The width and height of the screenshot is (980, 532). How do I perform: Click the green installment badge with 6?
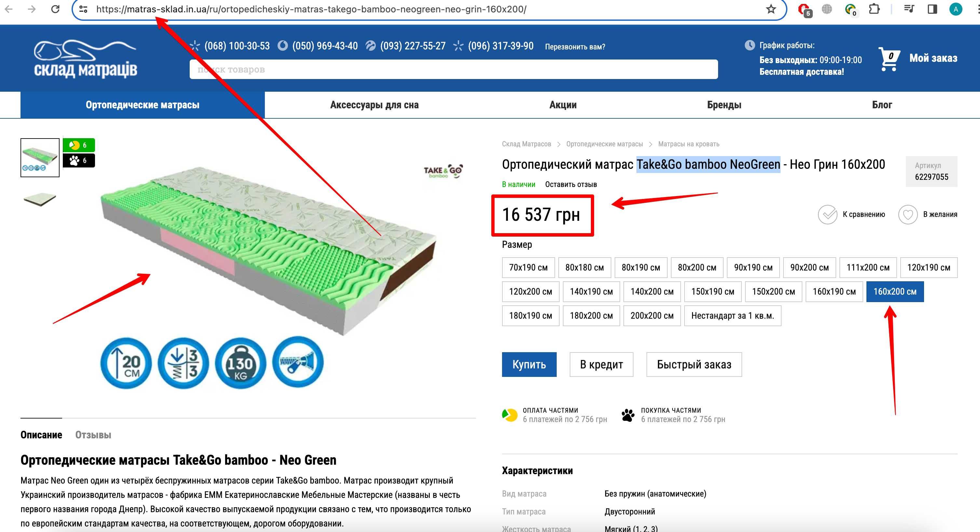79,145
